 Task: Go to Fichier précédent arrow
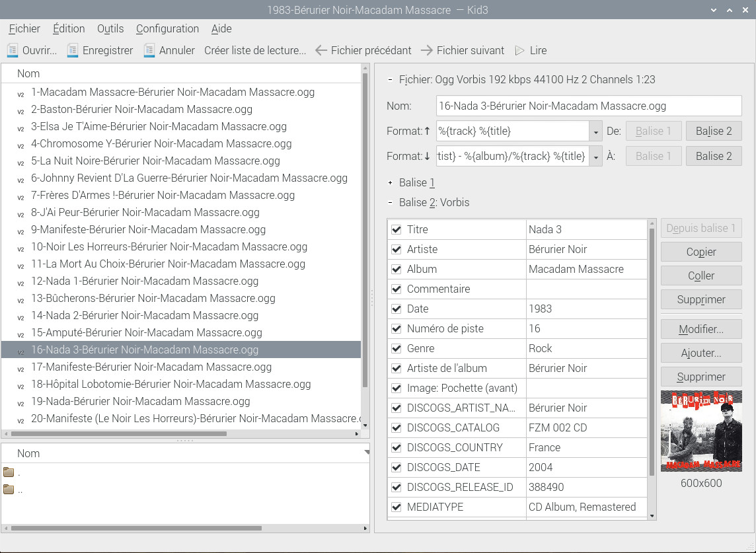(321, 50)
